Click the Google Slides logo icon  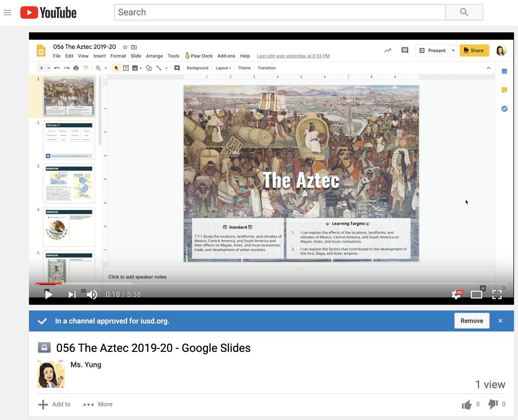[41, 51]
